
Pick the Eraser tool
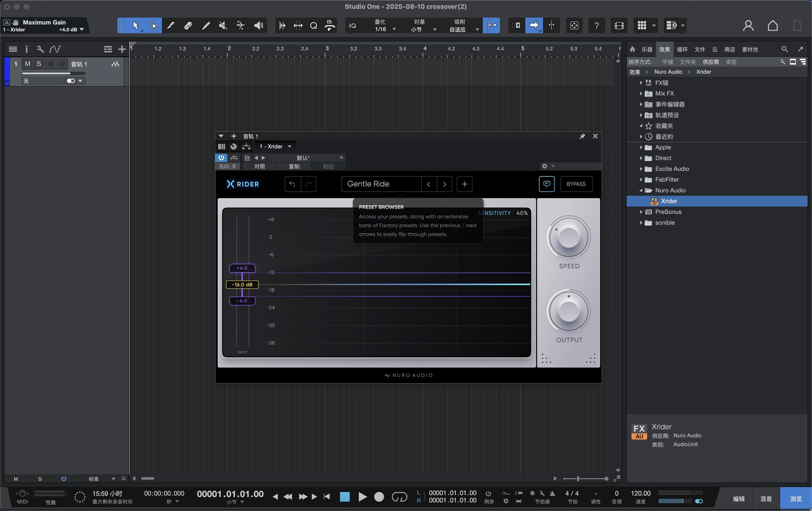click(x=188, y=26)
